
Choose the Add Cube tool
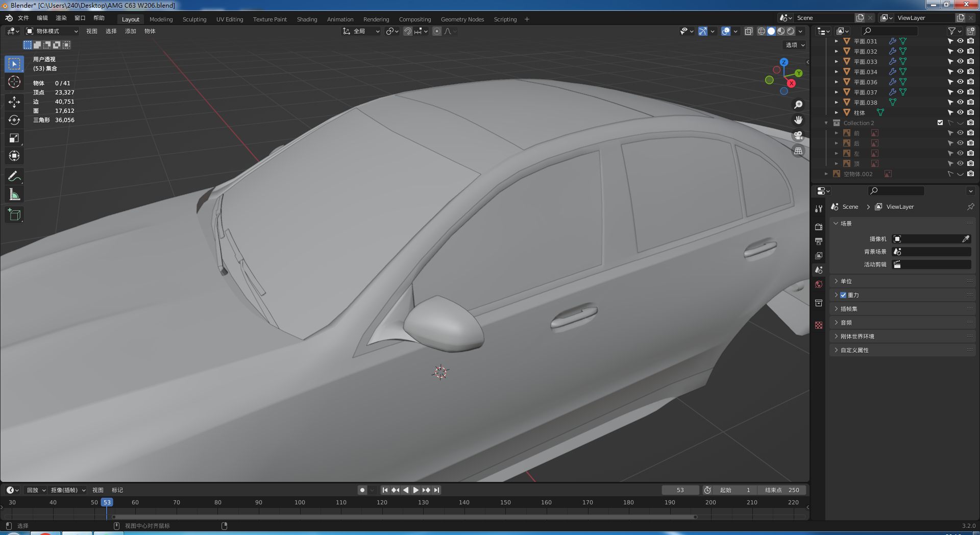click(x=14, y=215)
